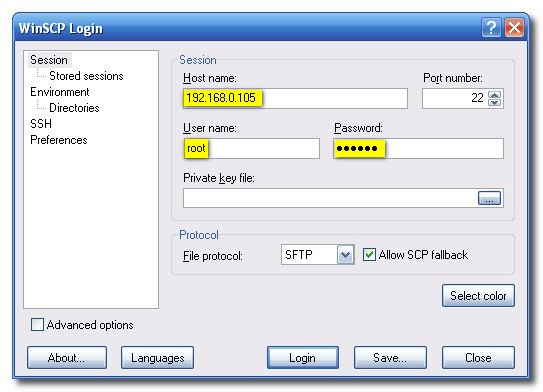Click the Host name input field
The width and height of the screenshot is (543, 392).
295,98
